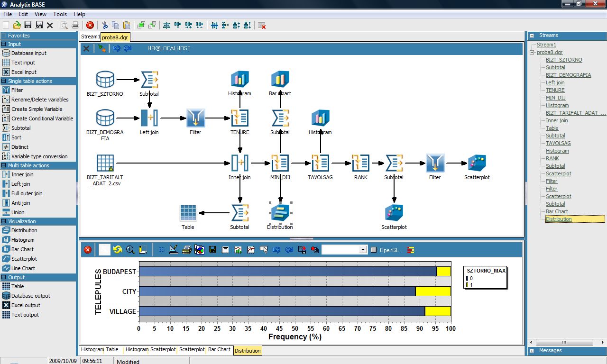
Task: Choose Inner join from Multi table actions
Action: tap(22, 174)
